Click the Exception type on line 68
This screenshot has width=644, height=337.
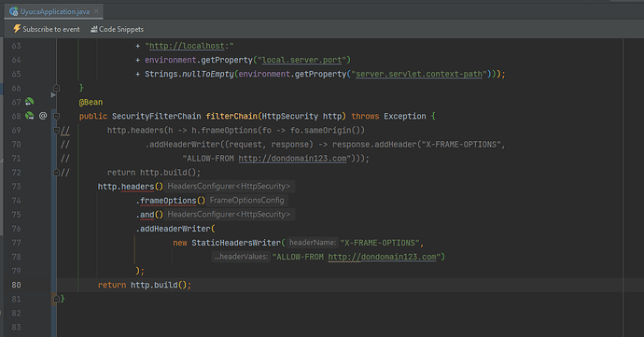coord(405,117)
